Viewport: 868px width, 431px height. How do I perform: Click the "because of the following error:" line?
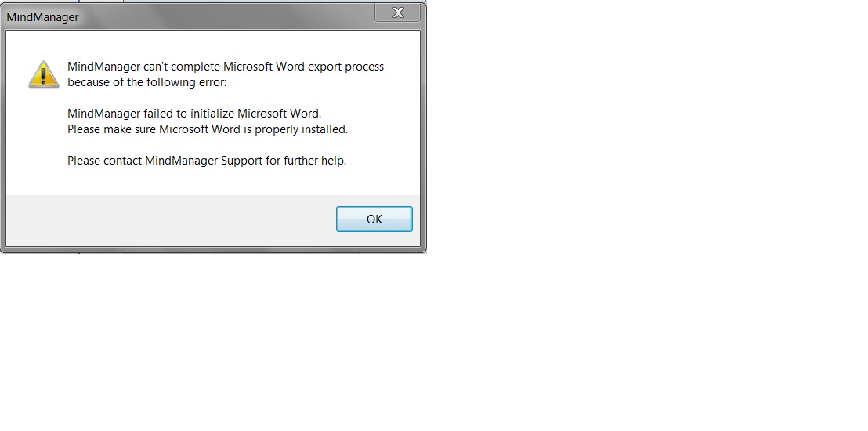147,82
